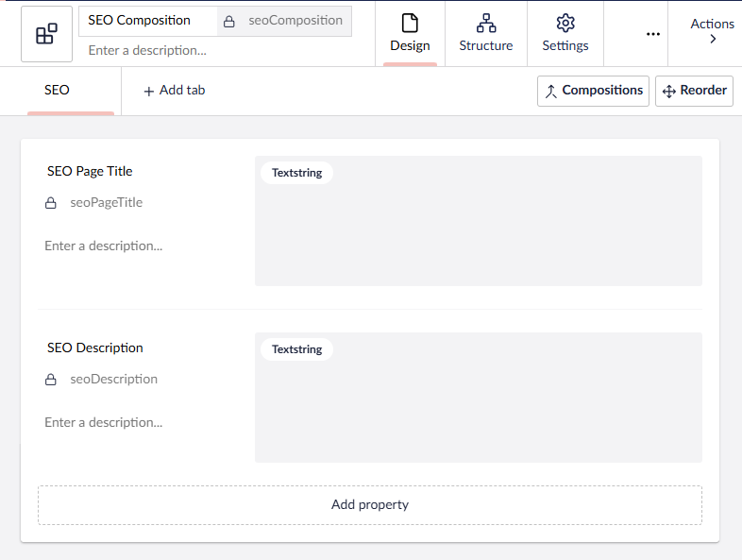Unlock the seoComposition alias lock icon

click(229, 22)
